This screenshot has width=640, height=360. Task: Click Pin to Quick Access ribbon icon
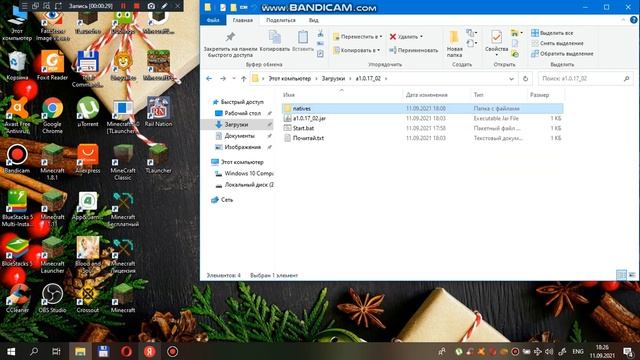230,44
